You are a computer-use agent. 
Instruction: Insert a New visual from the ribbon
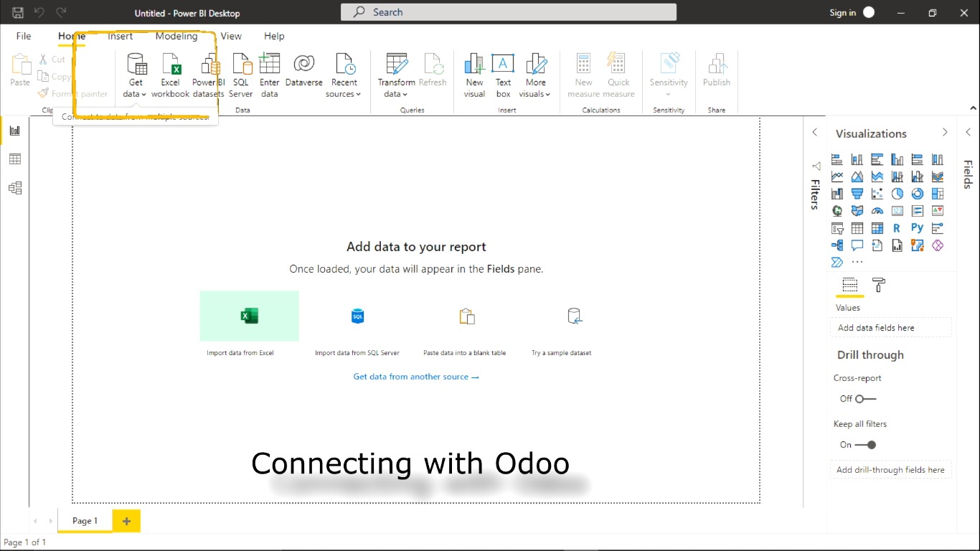[474, 75]
